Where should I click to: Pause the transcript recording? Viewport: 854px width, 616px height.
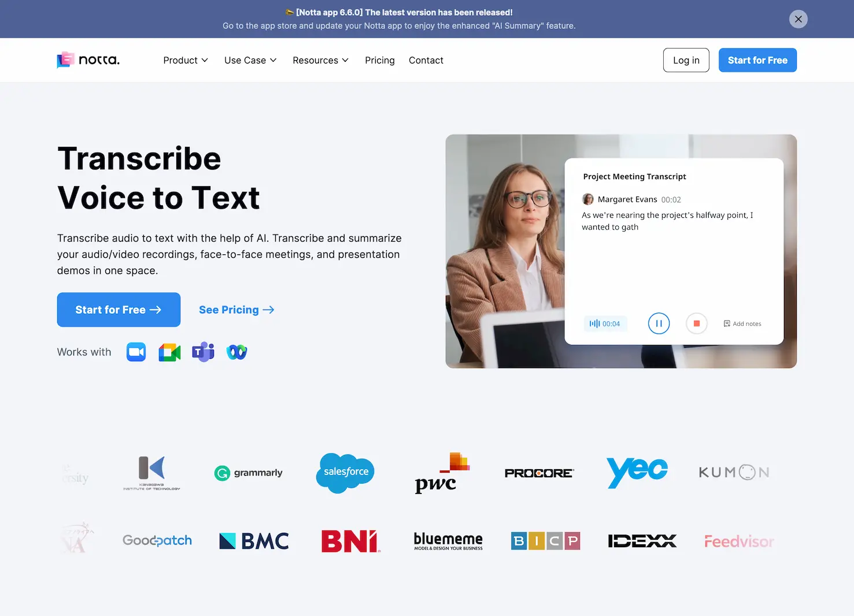[659, 324]
